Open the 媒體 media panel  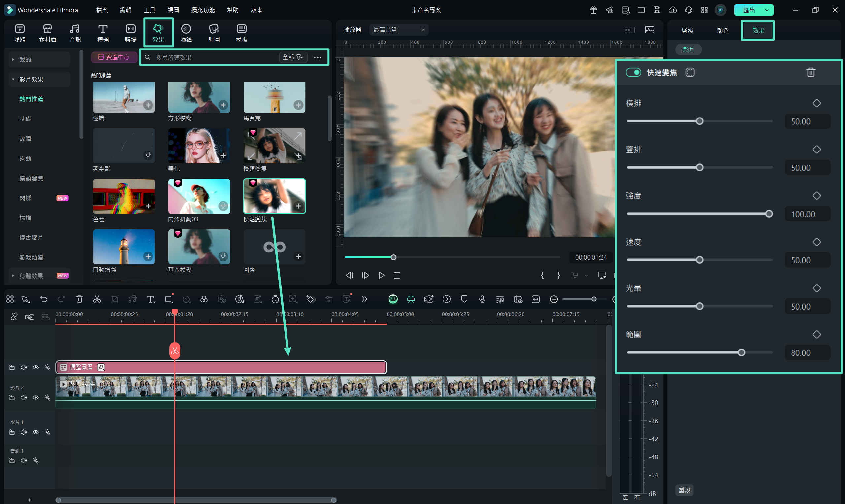[x=20, y=33]
